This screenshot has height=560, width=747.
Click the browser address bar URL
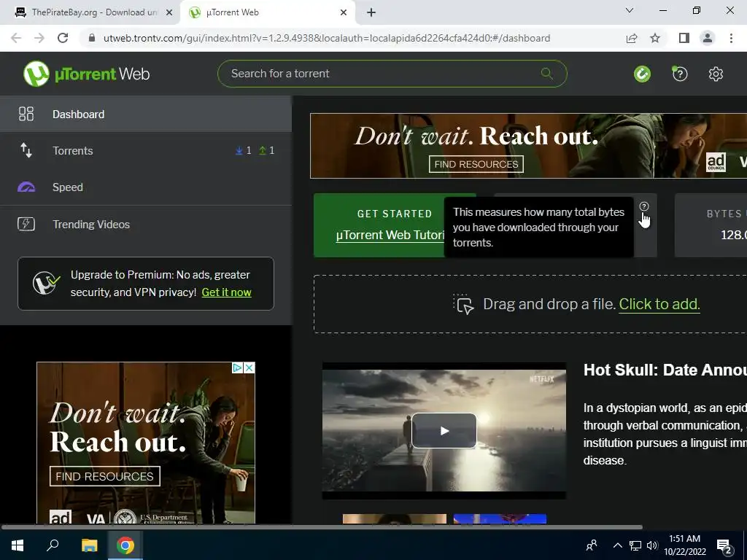327,38
